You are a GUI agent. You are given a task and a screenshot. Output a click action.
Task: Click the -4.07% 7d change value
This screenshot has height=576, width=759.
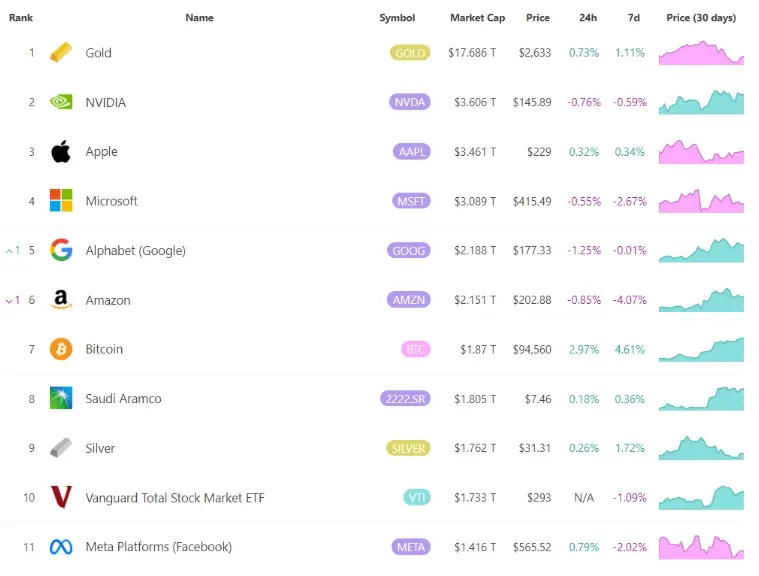coord(630,300)
